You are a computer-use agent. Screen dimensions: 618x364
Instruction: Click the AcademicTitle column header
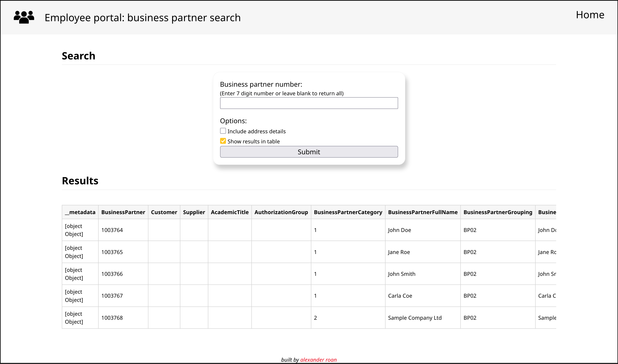point(230,212)
